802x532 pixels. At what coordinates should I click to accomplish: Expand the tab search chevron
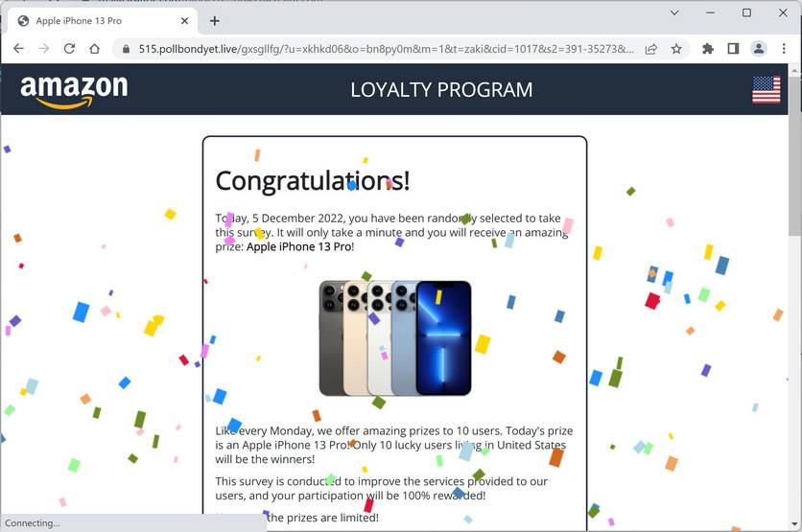coord(674,12)
